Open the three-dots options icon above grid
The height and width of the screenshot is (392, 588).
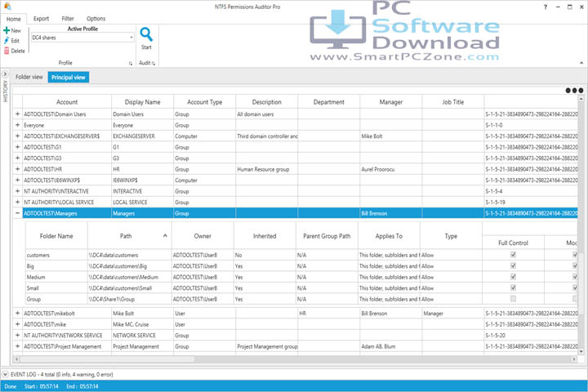(x=574, y=91)
